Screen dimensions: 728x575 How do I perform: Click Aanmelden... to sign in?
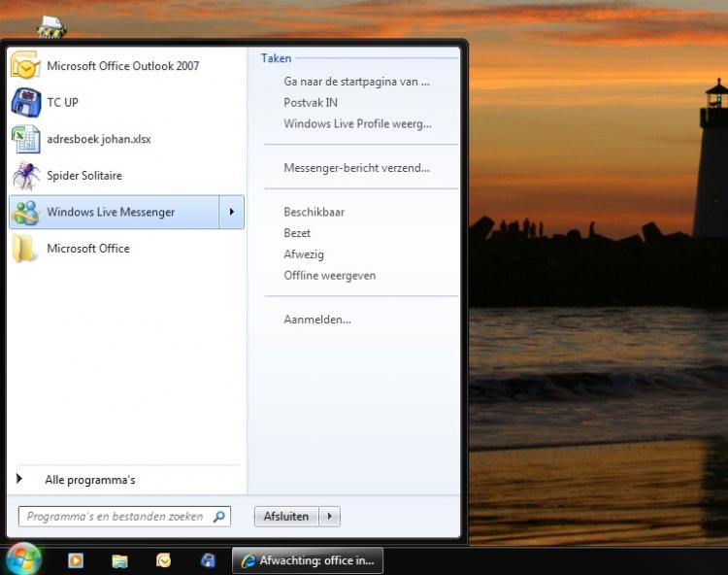point(317,320)
